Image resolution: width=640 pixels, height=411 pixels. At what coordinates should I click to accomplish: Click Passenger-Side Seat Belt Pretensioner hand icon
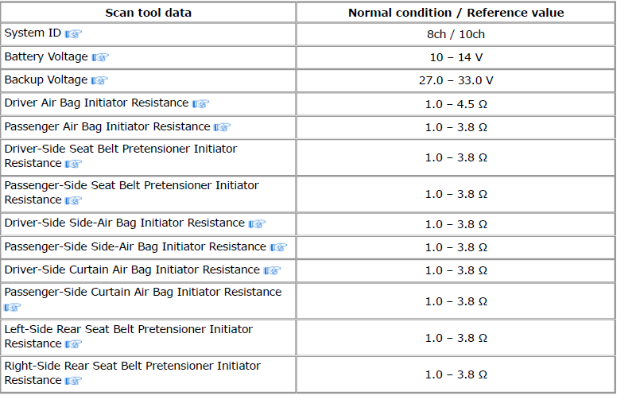[x=73, y=201]
